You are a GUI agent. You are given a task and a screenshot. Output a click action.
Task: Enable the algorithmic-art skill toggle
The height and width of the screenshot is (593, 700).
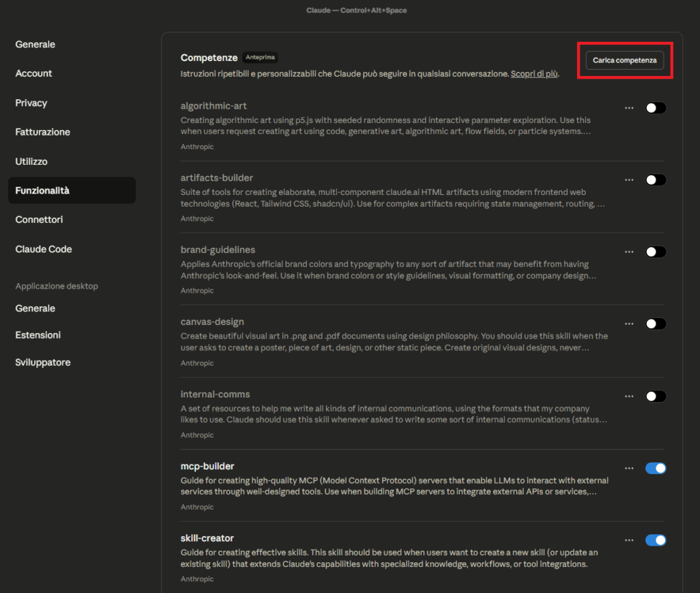(x=656, y=108)
